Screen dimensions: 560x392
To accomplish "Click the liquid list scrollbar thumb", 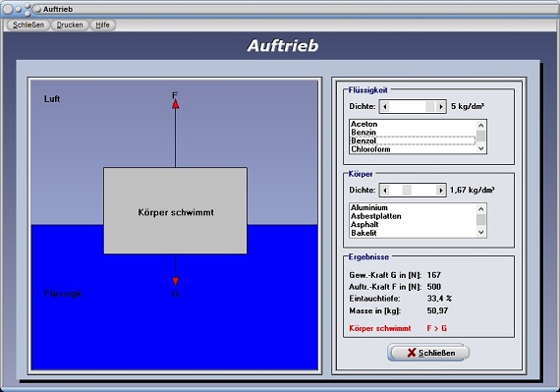I will click(481, 136).
